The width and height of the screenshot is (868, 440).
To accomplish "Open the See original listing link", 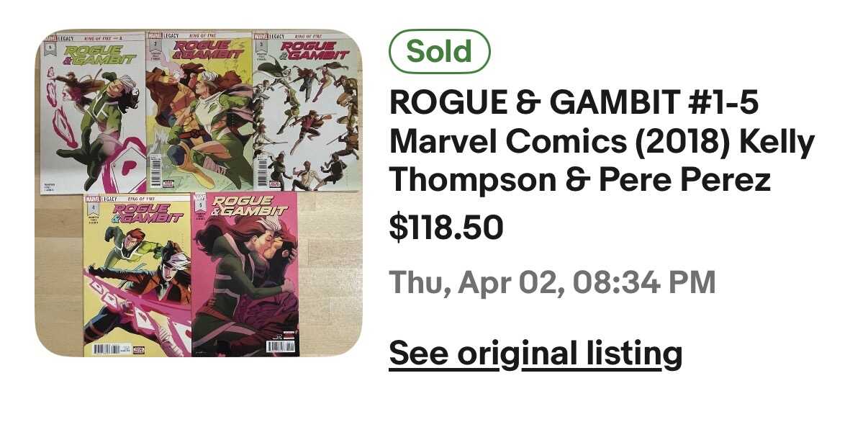I will tap(535, 354).
